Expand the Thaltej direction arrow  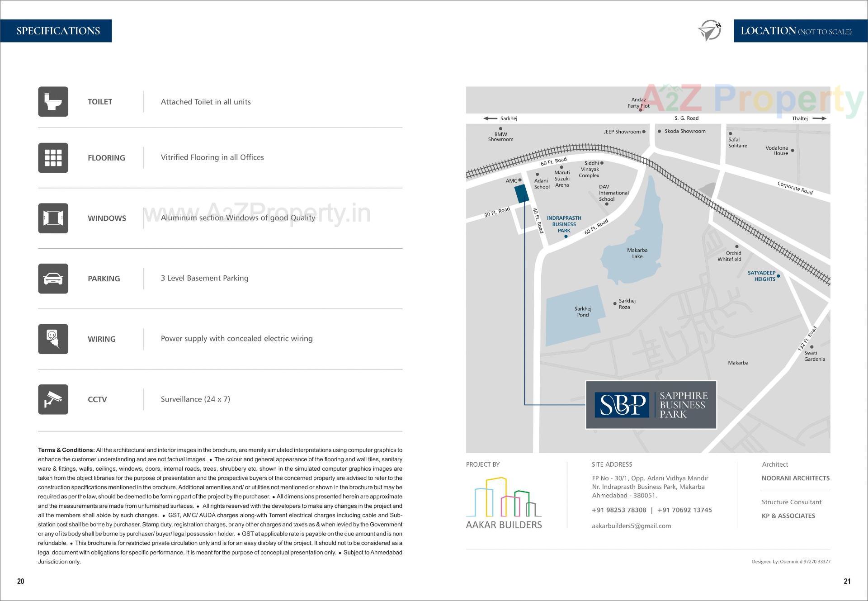coord(820,118)
